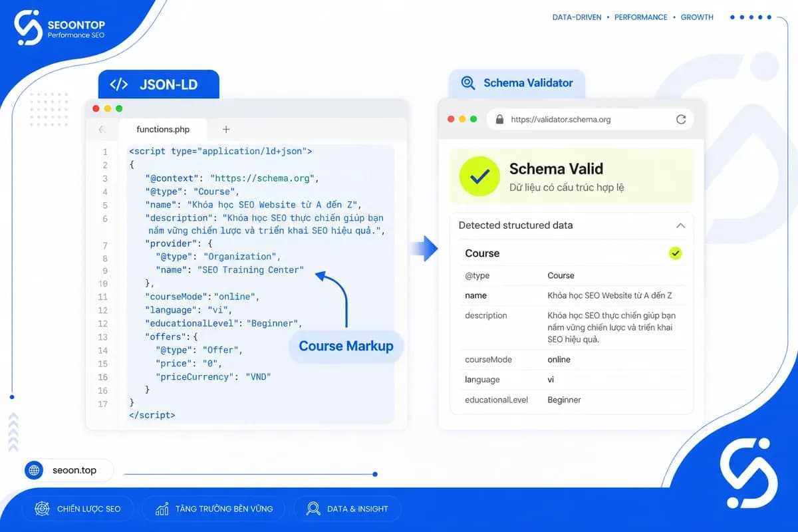Click the "provider": { code line

178,243
